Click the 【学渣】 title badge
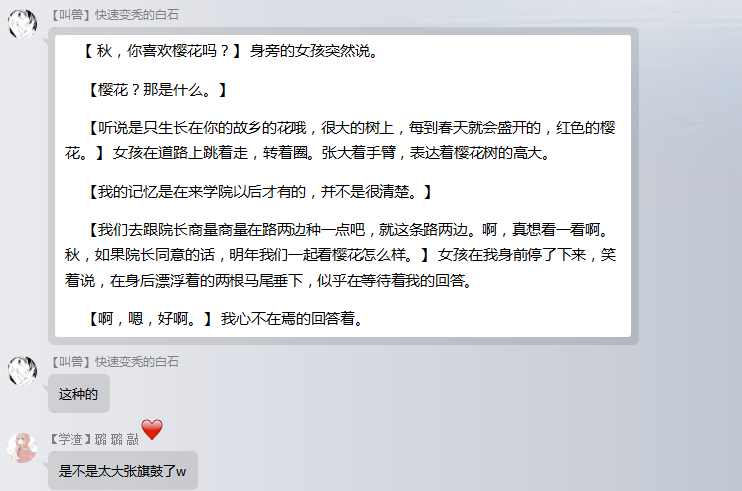 point(71,439)
